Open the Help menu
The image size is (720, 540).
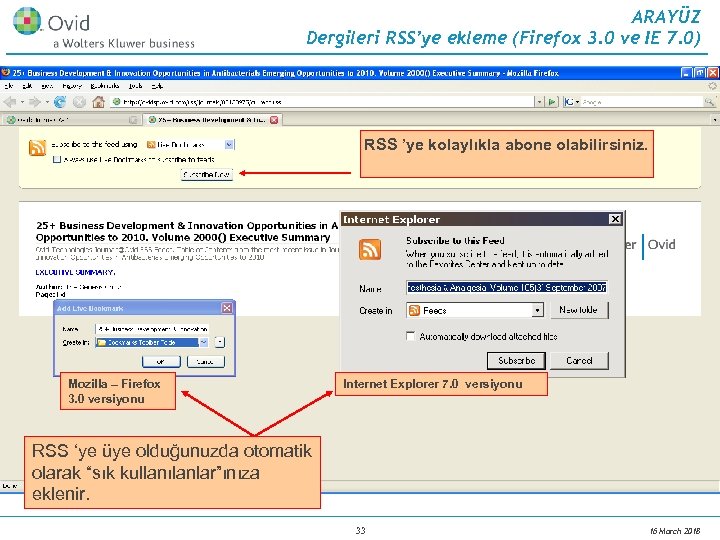(157, 86)
